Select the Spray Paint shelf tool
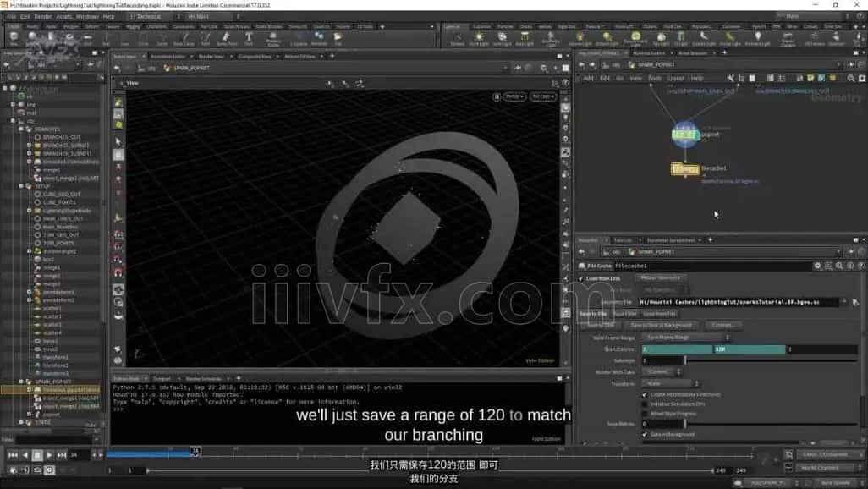The image size is (868, 489). coord(227,38)
